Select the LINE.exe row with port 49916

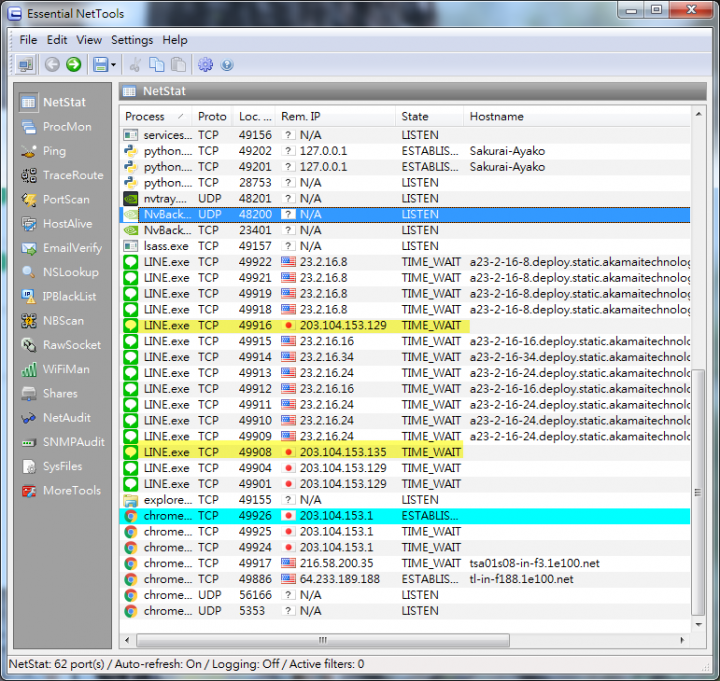coord(405,325)
